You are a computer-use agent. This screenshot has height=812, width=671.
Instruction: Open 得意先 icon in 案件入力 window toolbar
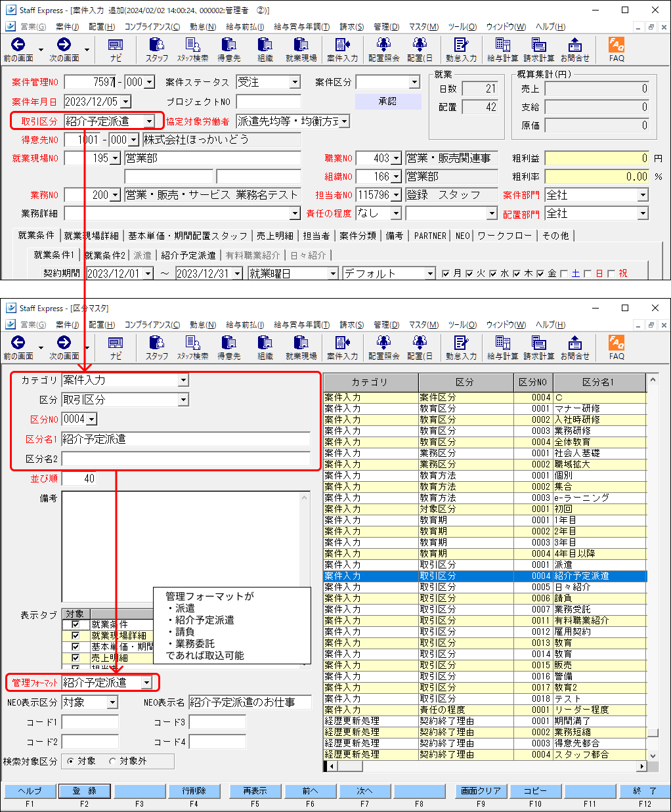(x=229, y=49)
